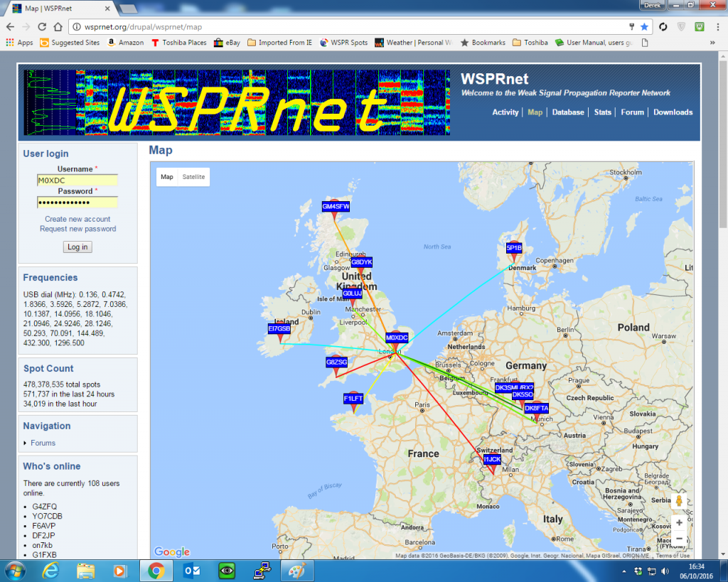
Task: Click the Log in button
Action: click(x=77, y=247)
